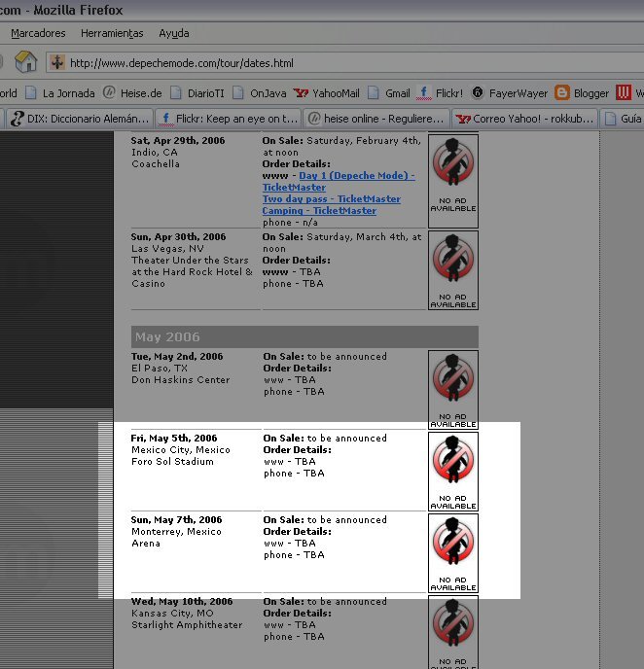Screen dimensions: 644x669
Task: Click the FayerWayer bookmark icon
Action: click(x=478, y=92)
